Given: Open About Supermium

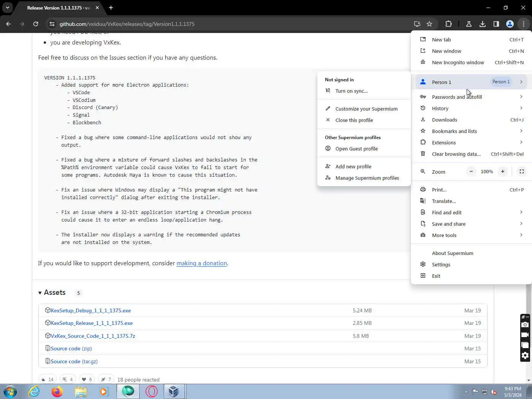Looking at the screenshot, I should (471, 253).
